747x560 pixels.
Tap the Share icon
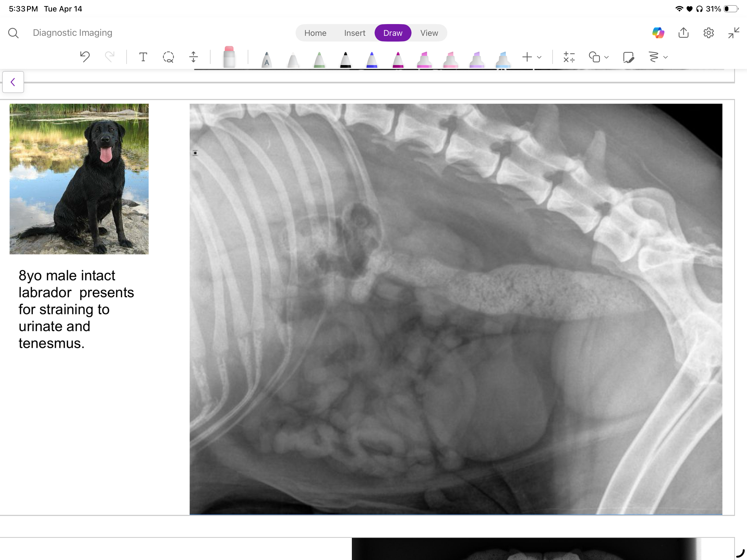[683, 33]
